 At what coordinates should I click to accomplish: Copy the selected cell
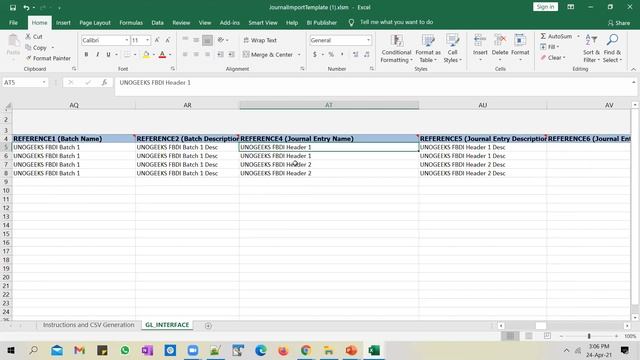(36, 47)
